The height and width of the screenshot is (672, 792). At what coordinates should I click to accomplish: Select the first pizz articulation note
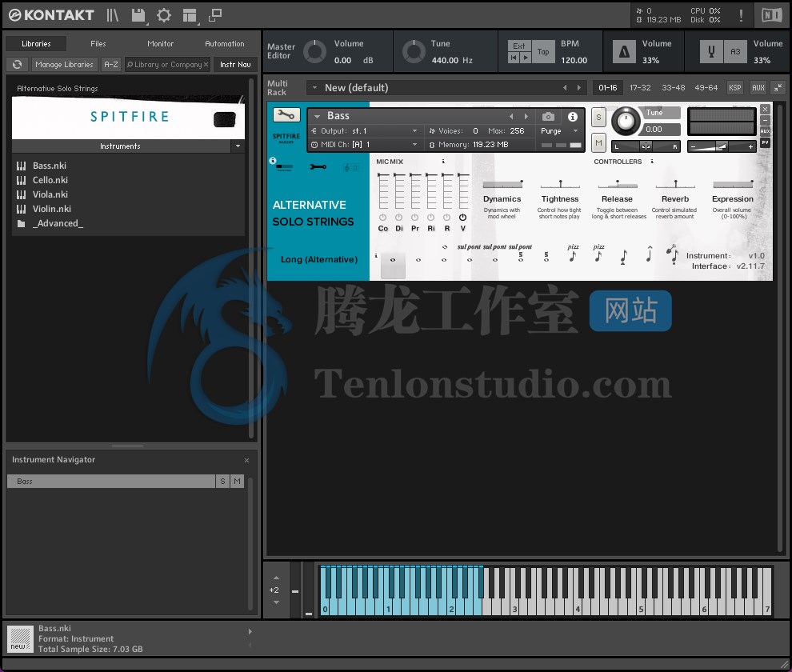[572, 256]
